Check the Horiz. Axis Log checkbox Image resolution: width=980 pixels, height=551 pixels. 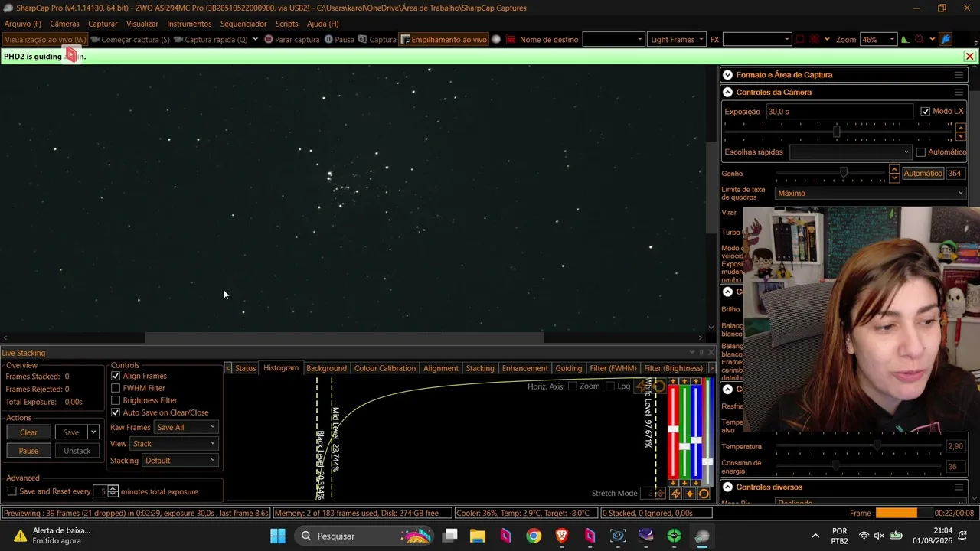pos(610,386)
